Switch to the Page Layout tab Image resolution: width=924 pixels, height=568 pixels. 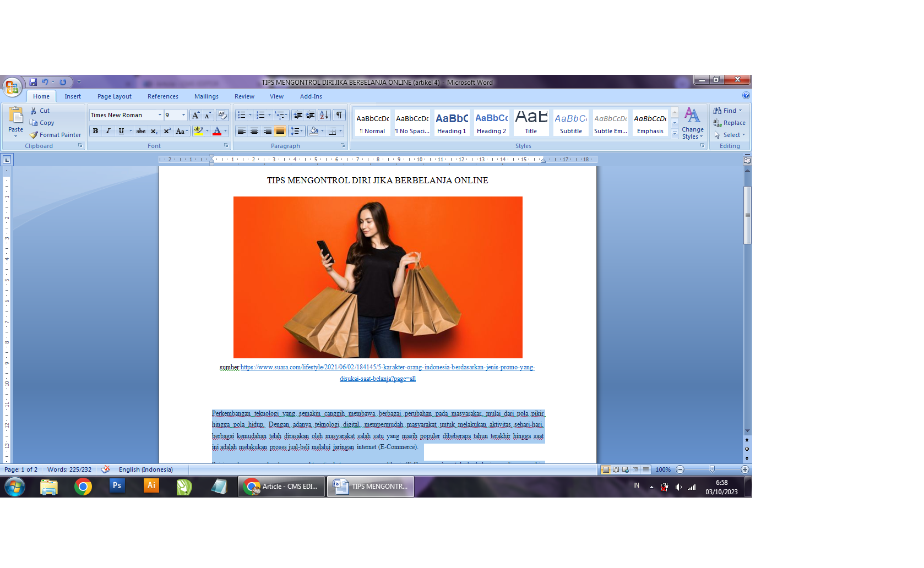coord(115,96)
